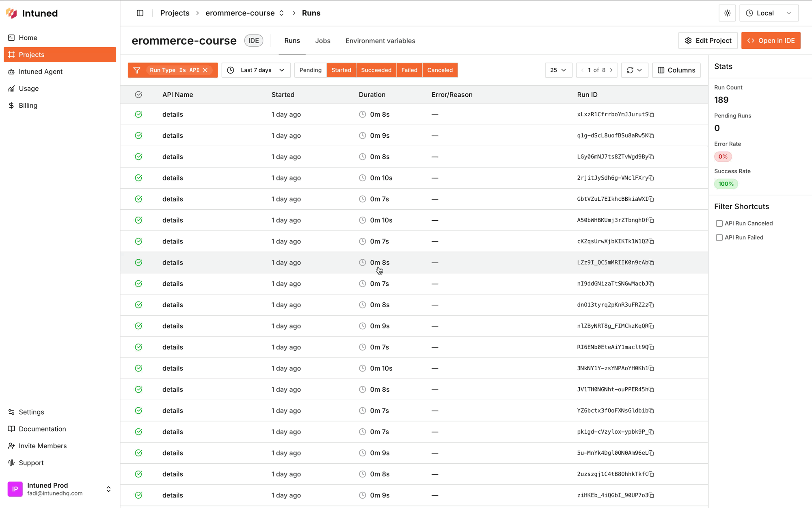The width and height of the screenshot is (812, 508).
Task: Toggle the Succeeded status filter off
Action: click(x=376, y=70)
